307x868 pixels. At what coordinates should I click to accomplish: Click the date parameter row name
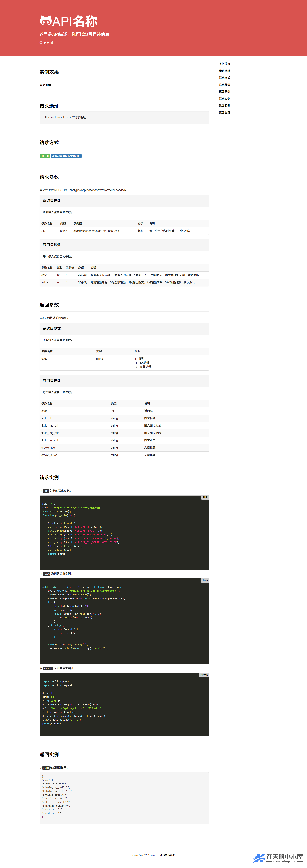click(x=44, y=275)
